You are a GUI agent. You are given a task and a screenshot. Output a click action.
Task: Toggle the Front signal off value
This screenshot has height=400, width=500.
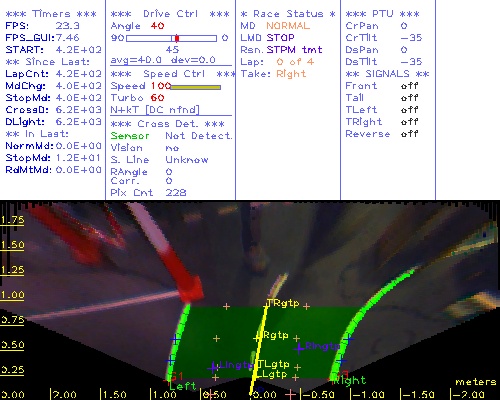click(x=409, y=86)
